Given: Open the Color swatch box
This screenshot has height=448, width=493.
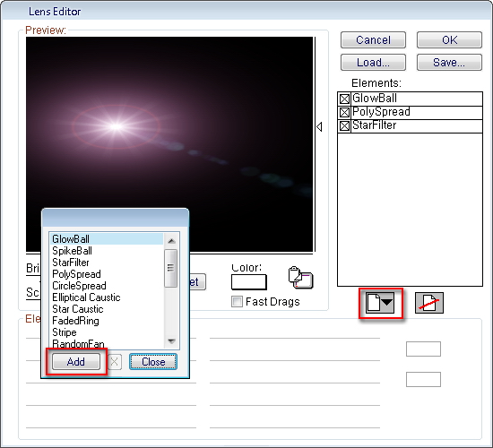Looking at the screenshot, I should pos(248,282).
